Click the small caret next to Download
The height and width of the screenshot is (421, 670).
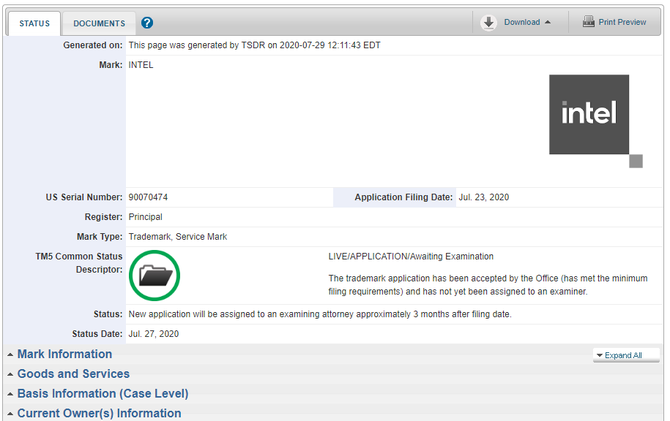tap(548, 22)
